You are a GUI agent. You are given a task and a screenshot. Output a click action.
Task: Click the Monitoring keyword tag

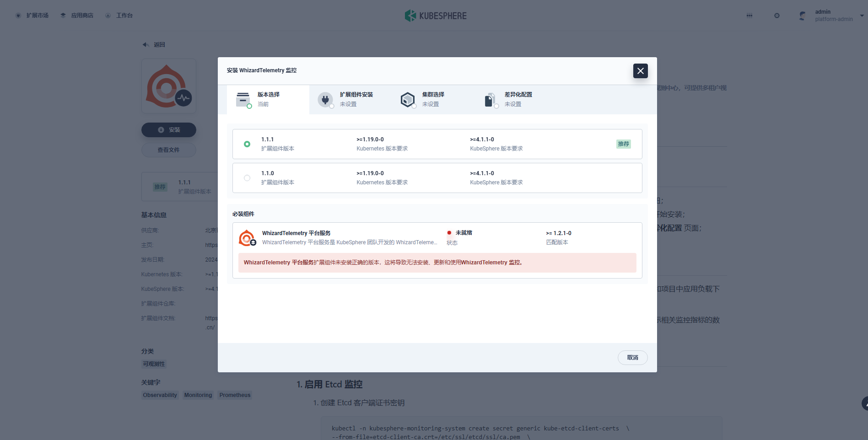tap(198, 395)
